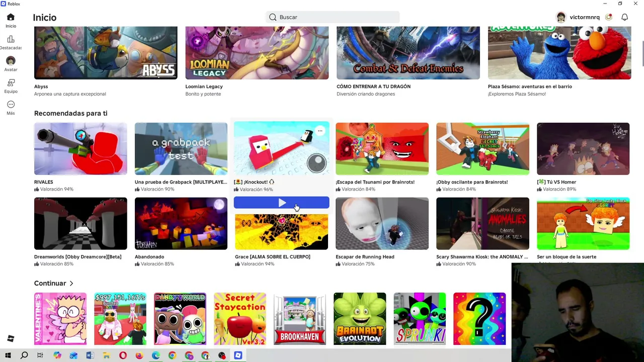This screenshot has width=644, height=362.
Task: Open Word from taskbar
Action: tap(90, 355)
